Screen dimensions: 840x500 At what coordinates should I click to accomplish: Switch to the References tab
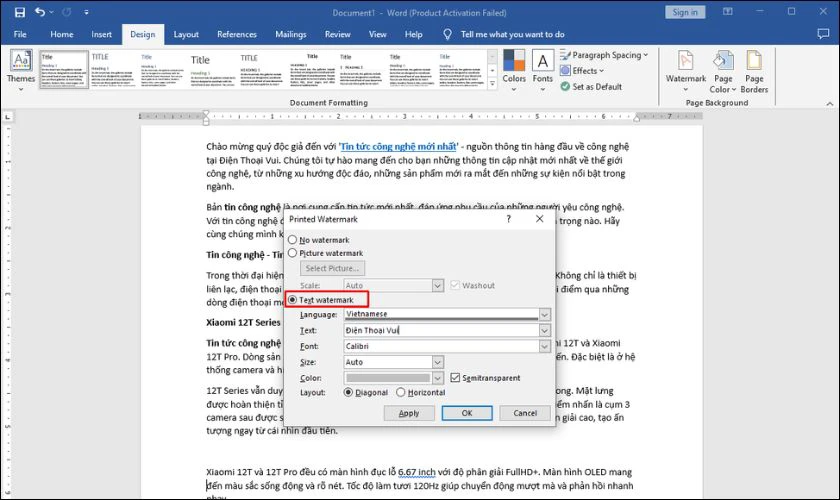click(x=237, y=34)
